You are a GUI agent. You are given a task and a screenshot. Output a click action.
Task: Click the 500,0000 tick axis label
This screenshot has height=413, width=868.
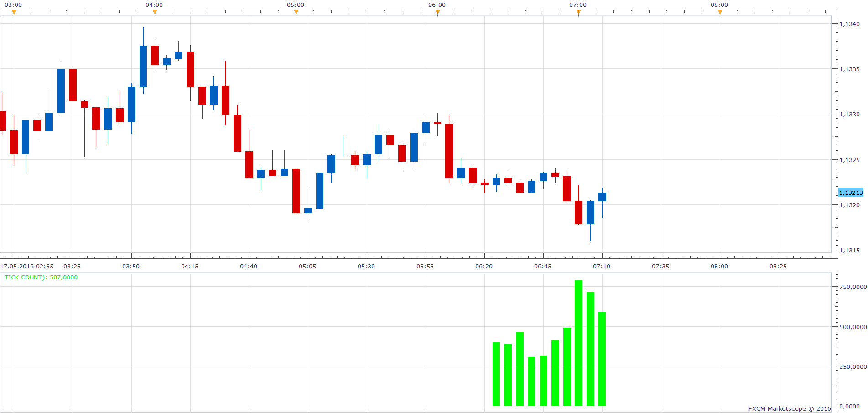(853, 327)
